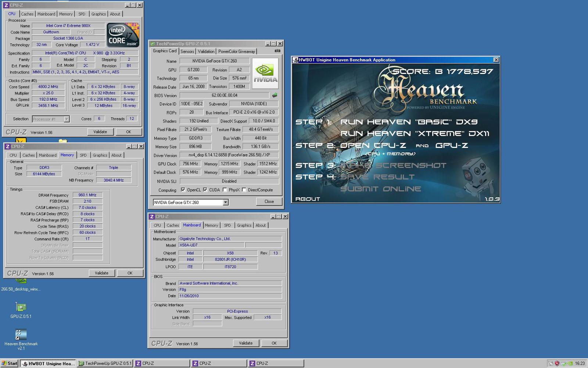This screenshot has width=588, height=368.
Task: Open system menu icon of top CPU-Z window
Action: click(x=6, y=5)
